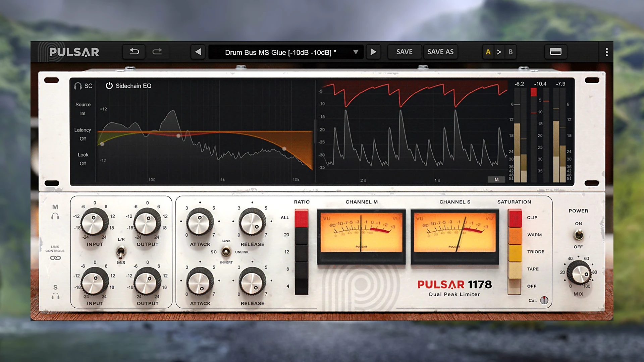Toggle the top display panel view icon
This screenshot has width=644, height=362.
[x=555, y=52]
